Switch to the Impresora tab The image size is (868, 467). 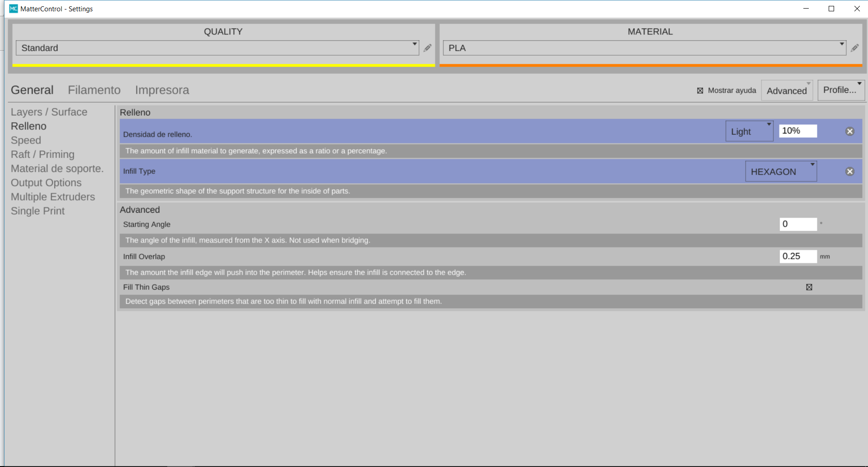[162, 90]
